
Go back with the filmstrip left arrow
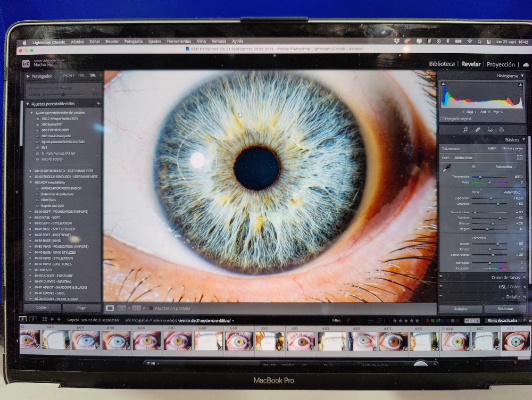(52, 319)
